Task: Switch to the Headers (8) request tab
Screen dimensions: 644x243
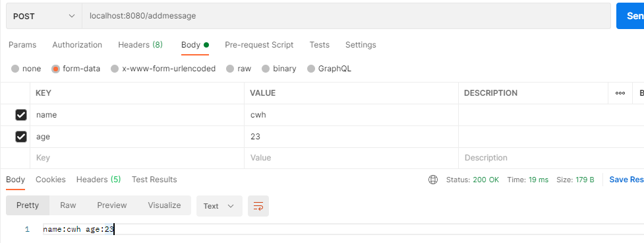Action: tap(140, 45)
